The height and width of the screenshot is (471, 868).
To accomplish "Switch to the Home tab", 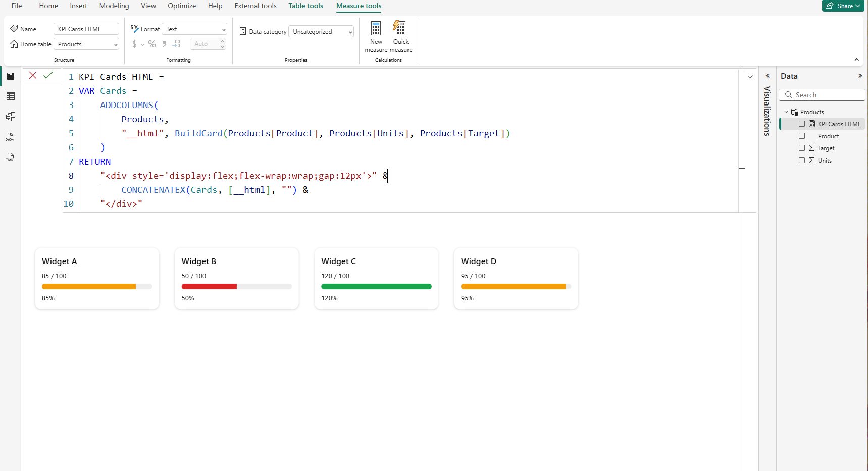I will click(x=48, y=6).
